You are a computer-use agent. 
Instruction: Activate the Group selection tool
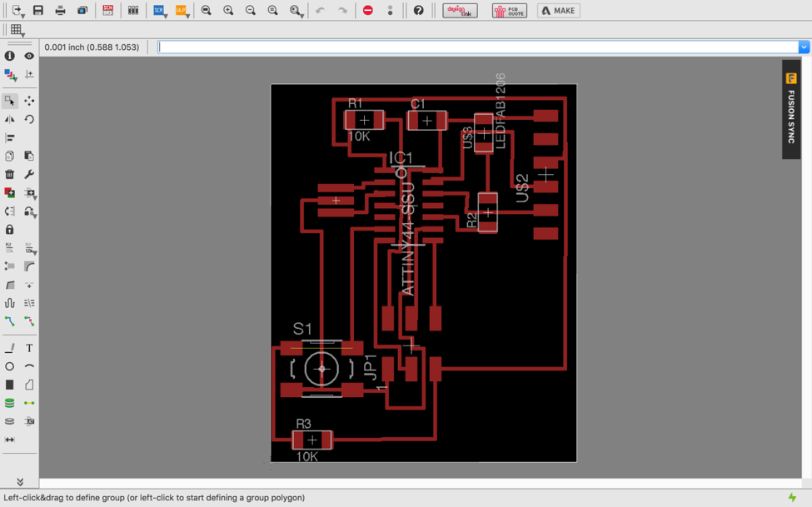point(9,101)
